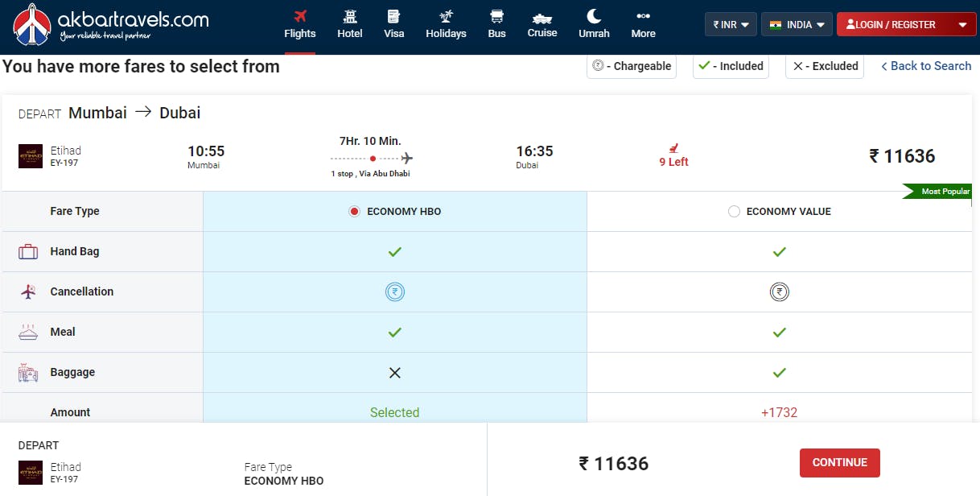Open the Umrah section
980x496 pixels.
point(594,24)
